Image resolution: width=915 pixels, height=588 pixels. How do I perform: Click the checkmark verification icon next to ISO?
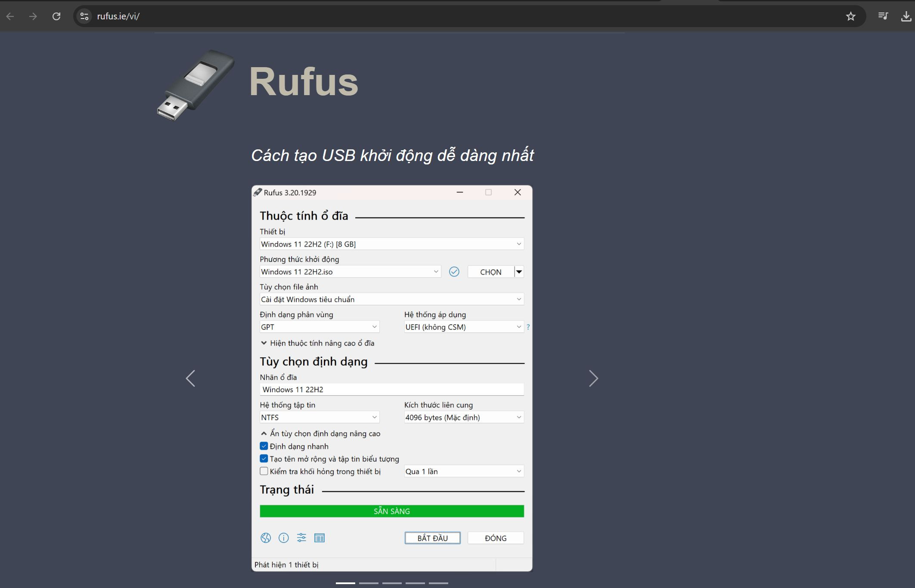coord(453,271)
